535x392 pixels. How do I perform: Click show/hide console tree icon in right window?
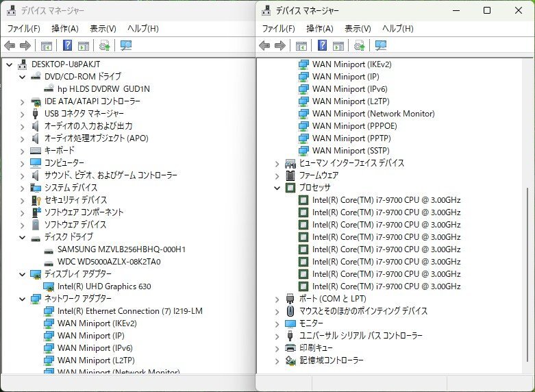301,46
